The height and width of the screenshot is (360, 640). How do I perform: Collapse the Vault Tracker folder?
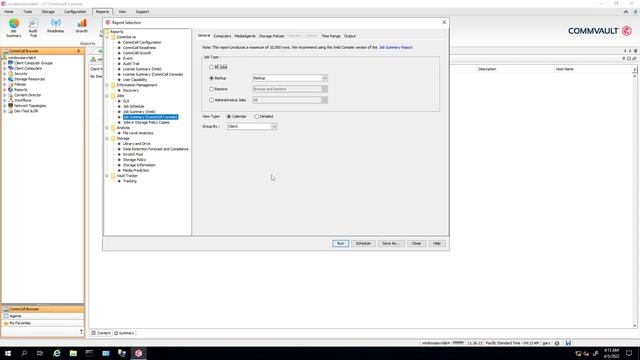tap(107, 176)
